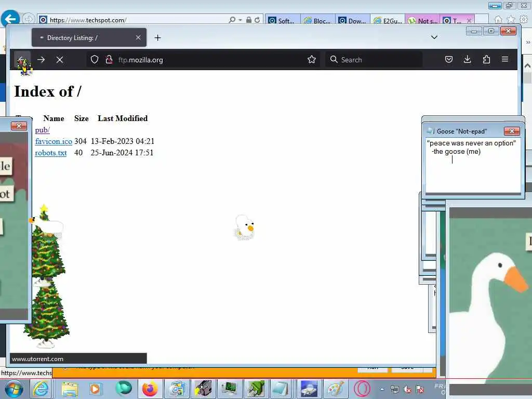Screen dimensions: 532x399
Task: Click the network tray icon
Action: [x=395, y=390]
